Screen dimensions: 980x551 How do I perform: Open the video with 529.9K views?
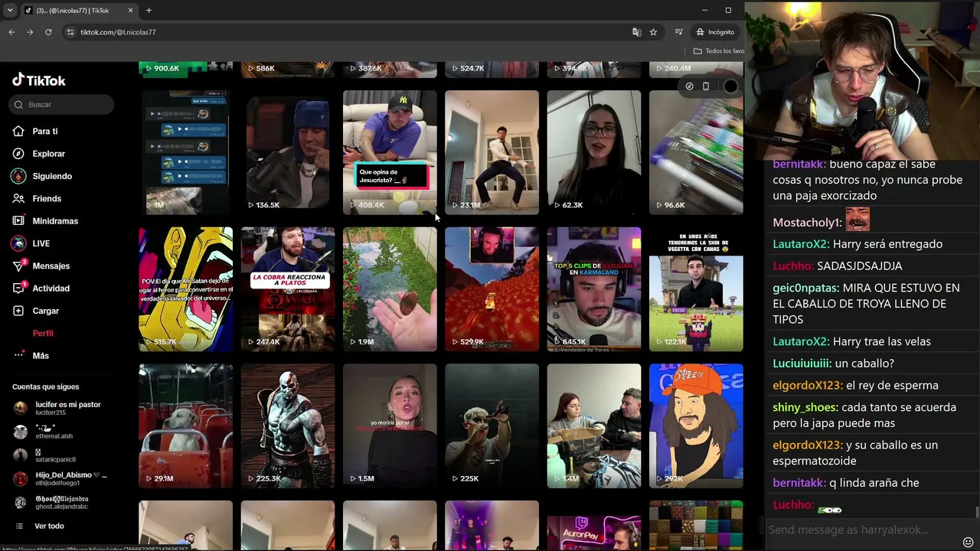tap(492, 289)
